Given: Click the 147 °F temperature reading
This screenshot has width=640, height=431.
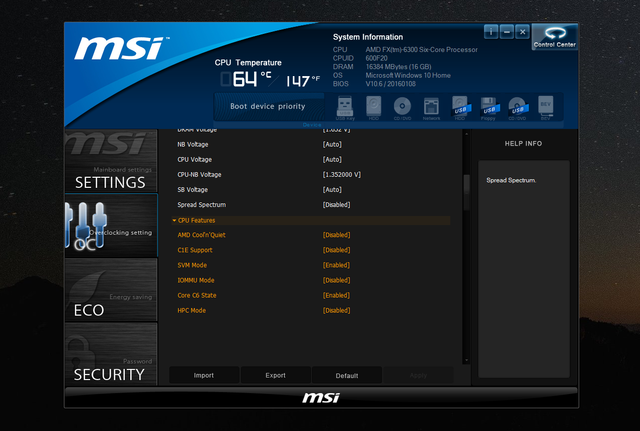Looking at the screenshot, I should (x=302, y=81).
